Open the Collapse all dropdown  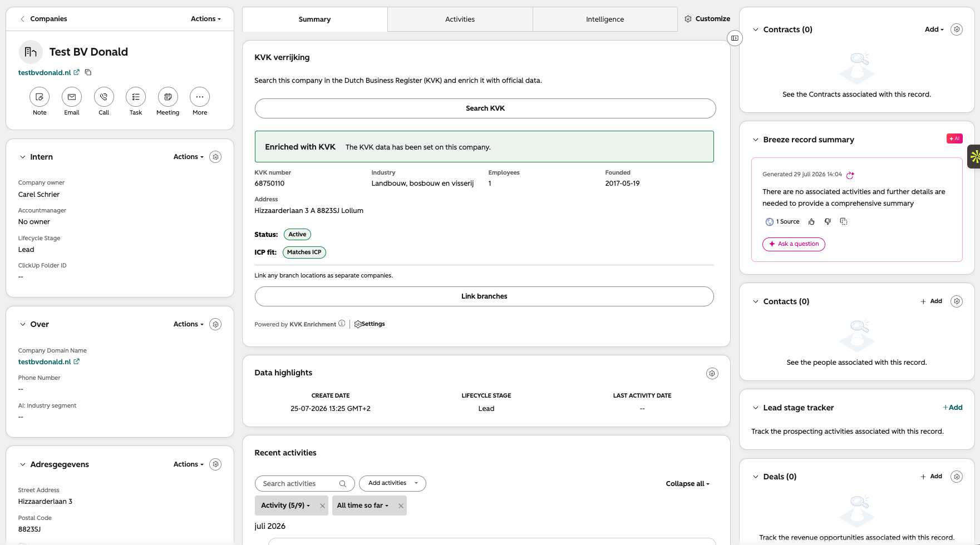pos(687,484)
